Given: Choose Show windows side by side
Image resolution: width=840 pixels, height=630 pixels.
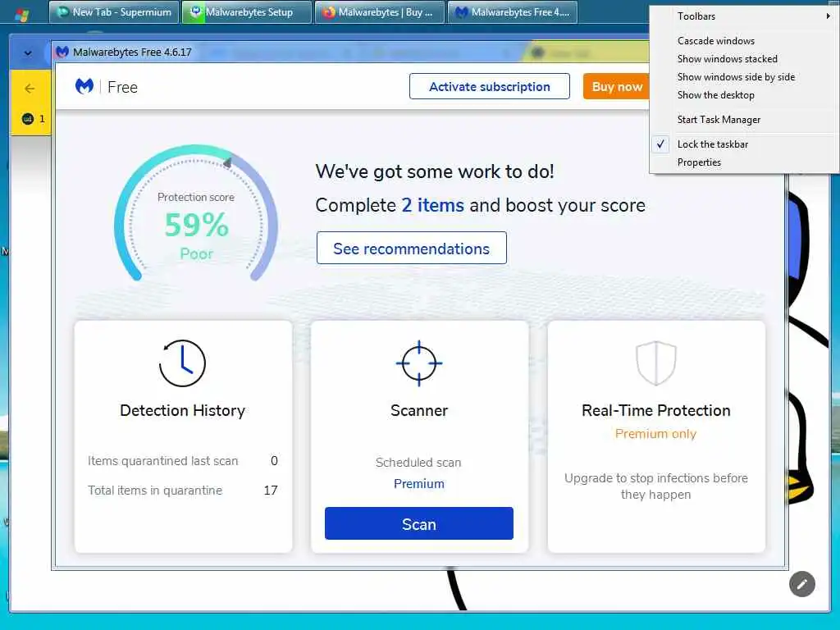Looking at the screenshot, I should click(x=743, y=77).
